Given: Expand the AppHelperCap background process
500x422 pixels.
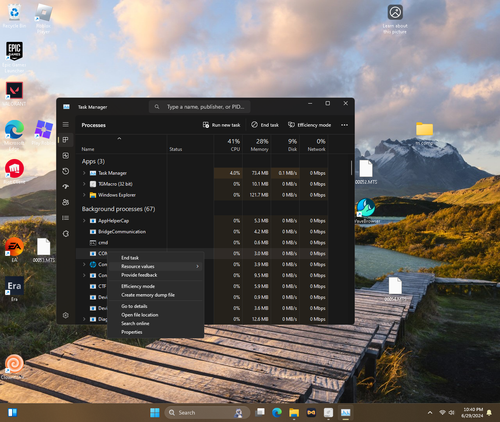Looking at the screenshot, I should [84, 221].
